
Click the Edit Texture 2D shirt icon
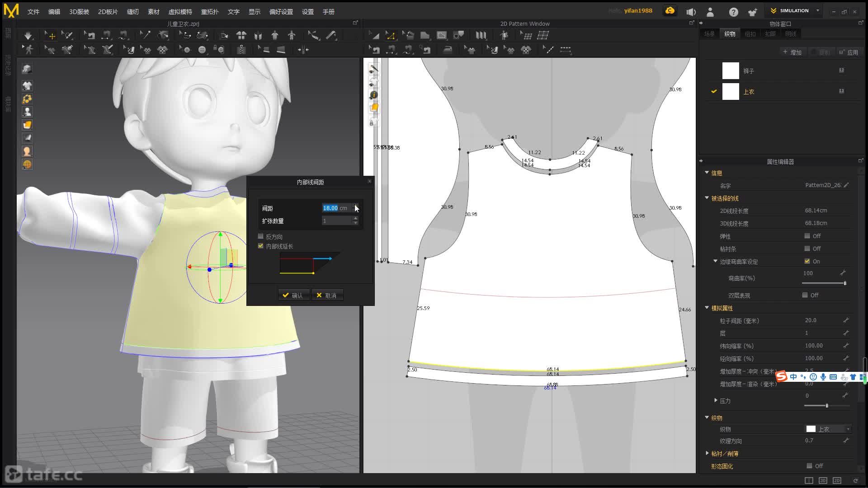click(470, 50)
